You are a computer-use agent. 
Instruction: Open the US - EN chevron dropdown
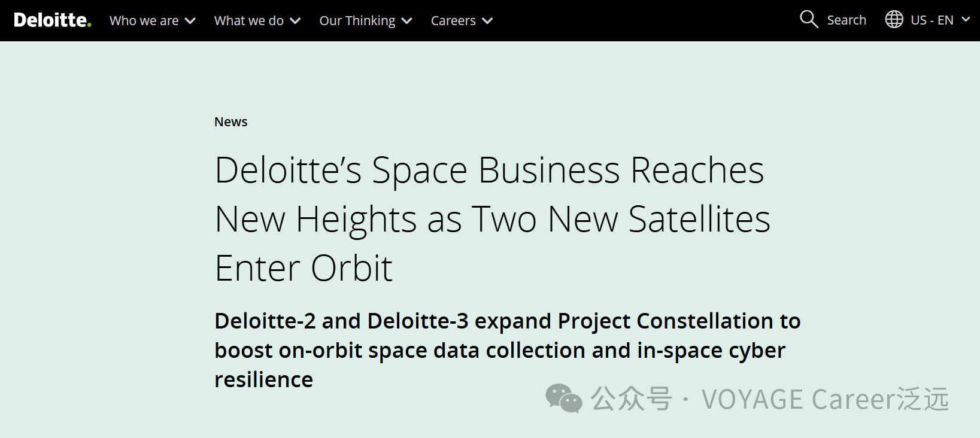(x=966, y=20)
